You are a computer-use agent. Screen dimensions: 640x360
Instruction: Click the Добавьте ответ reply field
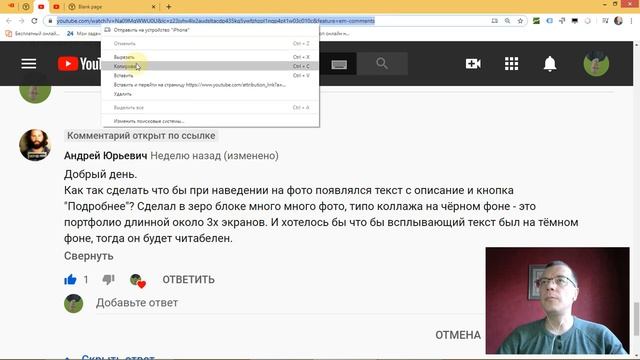pos(137,303)
